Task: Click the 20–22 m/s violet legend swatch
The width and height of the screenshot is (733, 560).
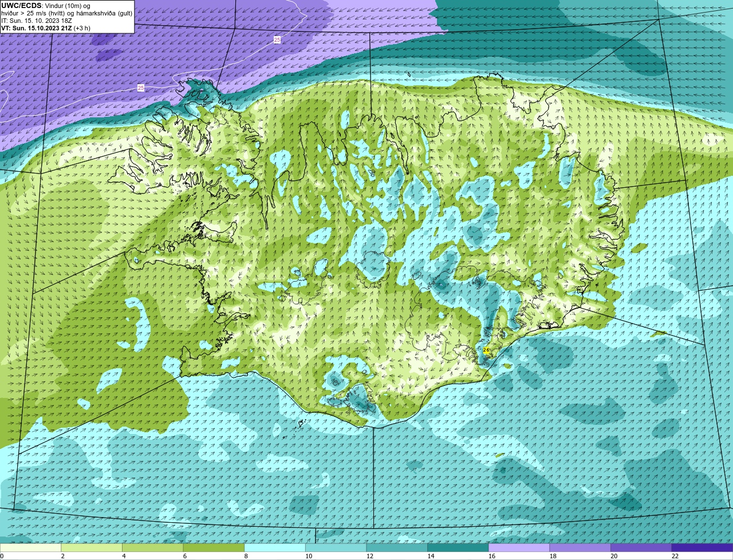Action: pos(640,547)
